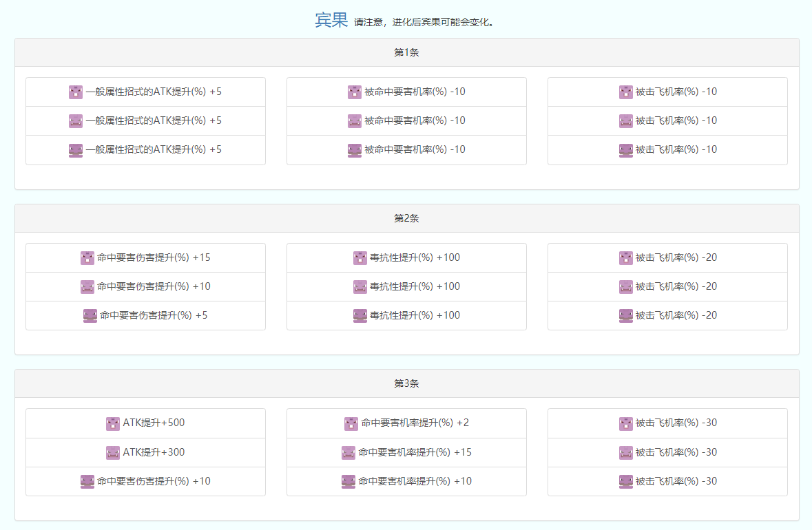Click the icon next to 命中要害机率提升(%) +10
812x530 pixels.
point(348,481)
